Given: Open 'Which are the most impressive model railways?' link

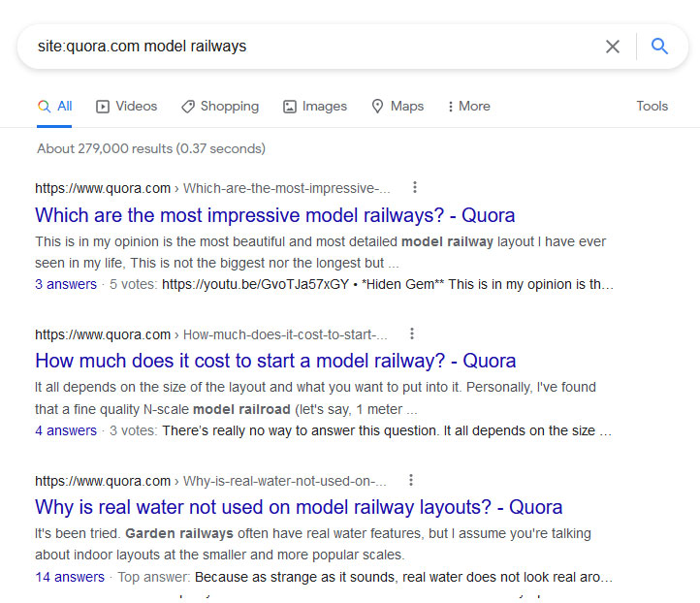Looking at the screenshot, I should point(275,215).
